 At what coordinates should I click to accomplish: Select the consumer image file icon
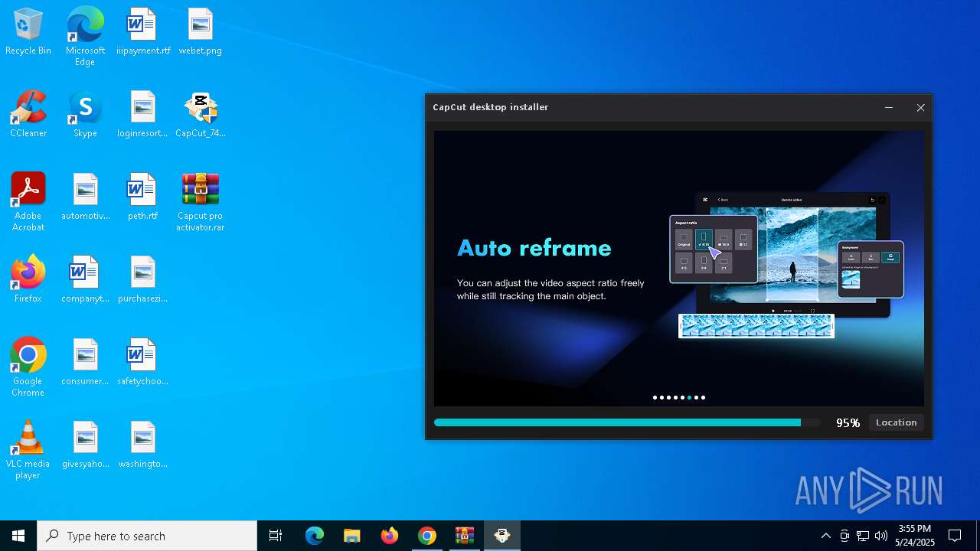pyautogui.click(x=85, y=363)
